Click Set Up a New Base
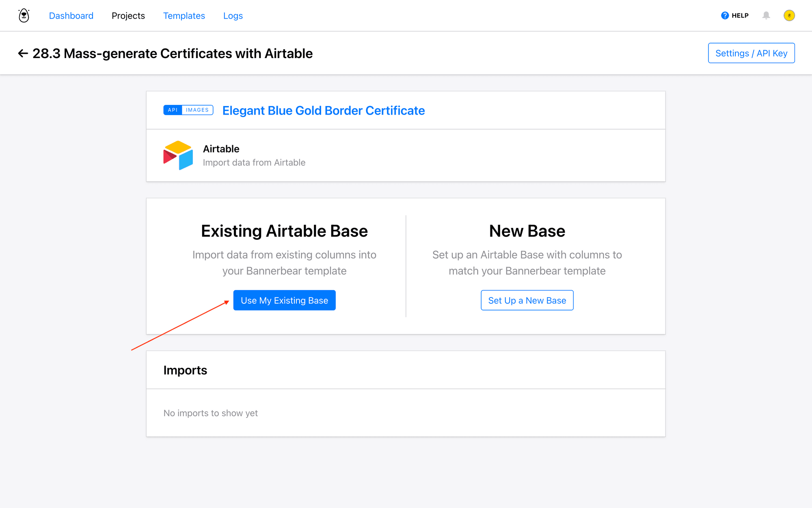The width and height of the screenshot is (812, 508). pos(527,300)
